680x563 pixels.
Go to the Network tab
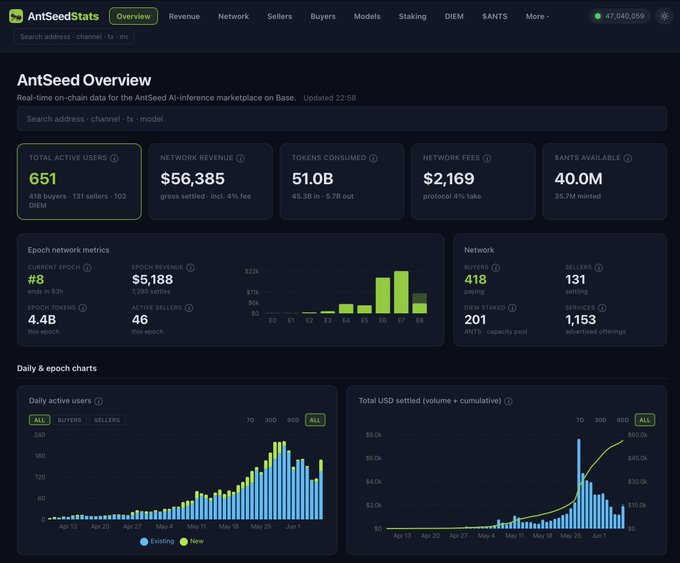tap(233, 16)
